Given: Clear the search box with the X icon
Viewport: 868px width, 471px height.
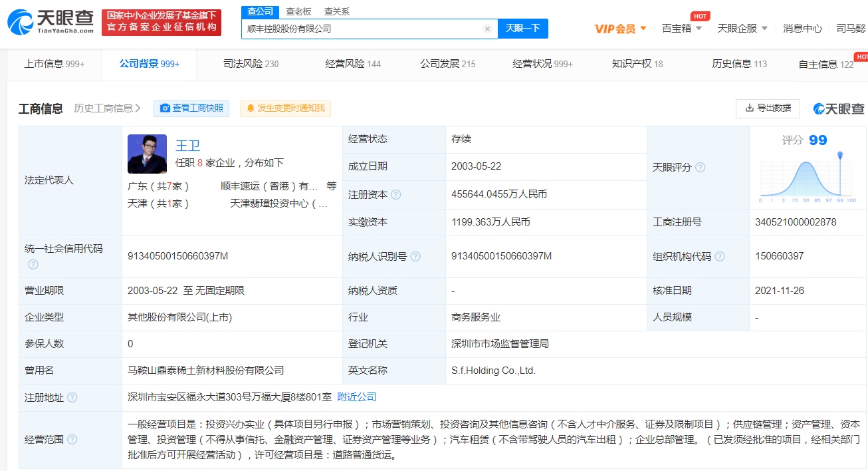Looking at the screenshot, I should pos(487,29).
